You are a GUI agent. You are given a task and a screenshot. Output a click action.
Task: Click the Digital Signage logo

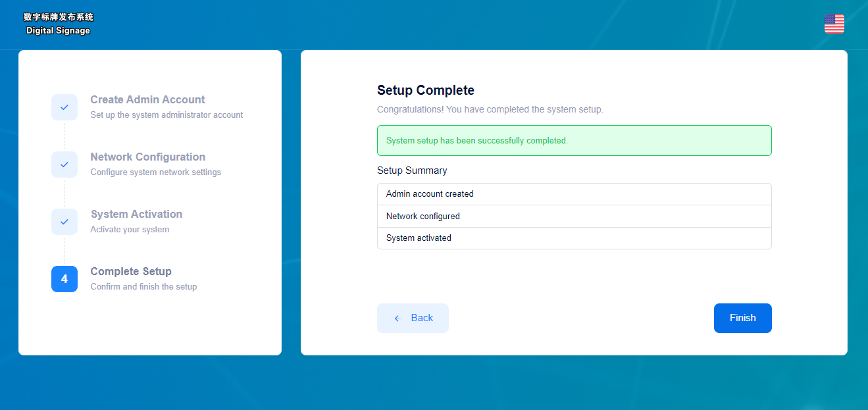point(59,24)
